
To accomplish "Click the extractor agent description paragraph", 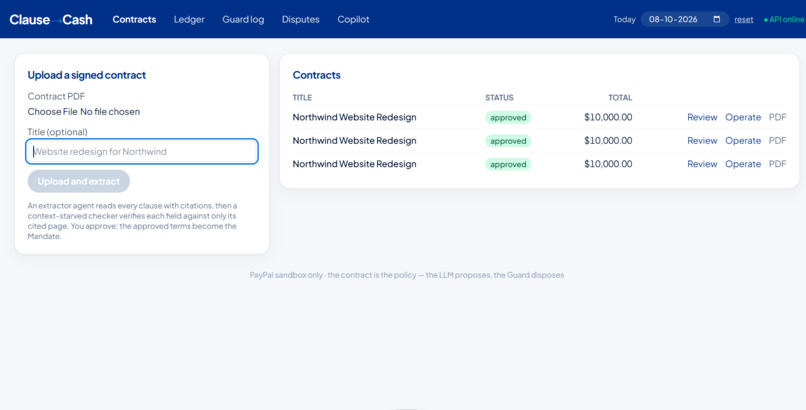I will click(x=133, y=221).
